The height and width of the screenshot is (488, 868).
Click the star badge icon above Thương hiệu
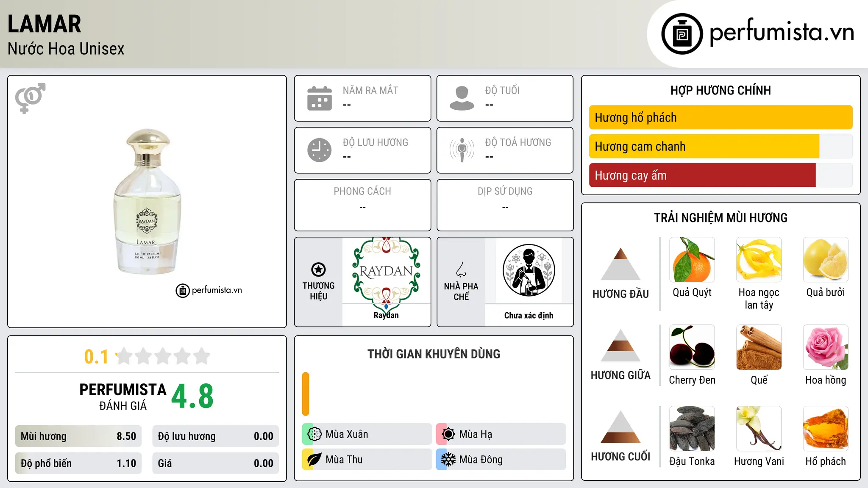point(318,269)
